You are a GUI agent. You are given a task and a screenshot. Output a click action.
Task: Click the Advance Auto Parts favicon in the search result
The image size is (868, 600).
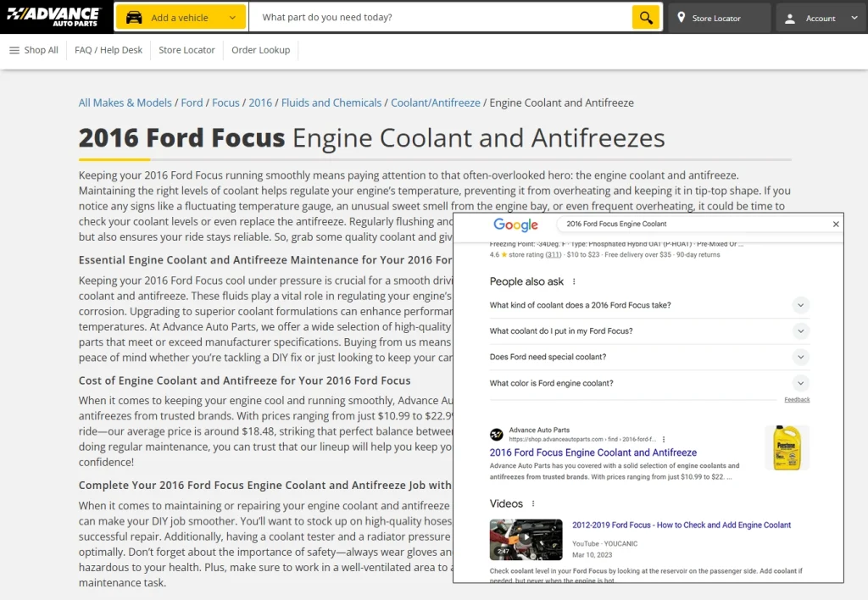497,435
